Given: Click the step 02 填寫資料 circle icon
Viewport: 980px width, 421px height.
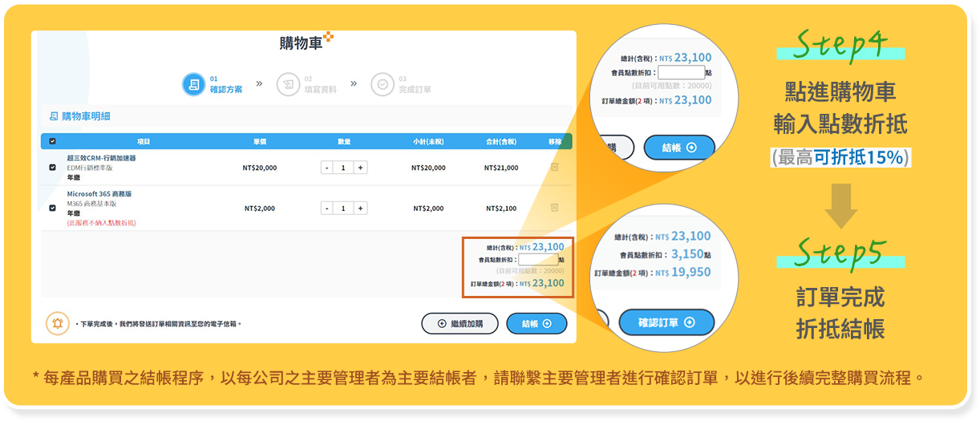Looking at the screenshot, I should [x=286, y=84].
